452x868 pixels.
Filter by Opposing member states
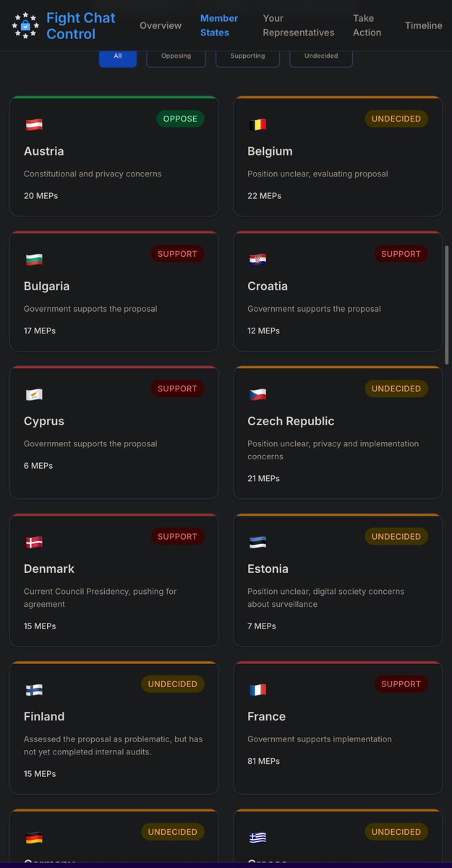pos(176,56)
